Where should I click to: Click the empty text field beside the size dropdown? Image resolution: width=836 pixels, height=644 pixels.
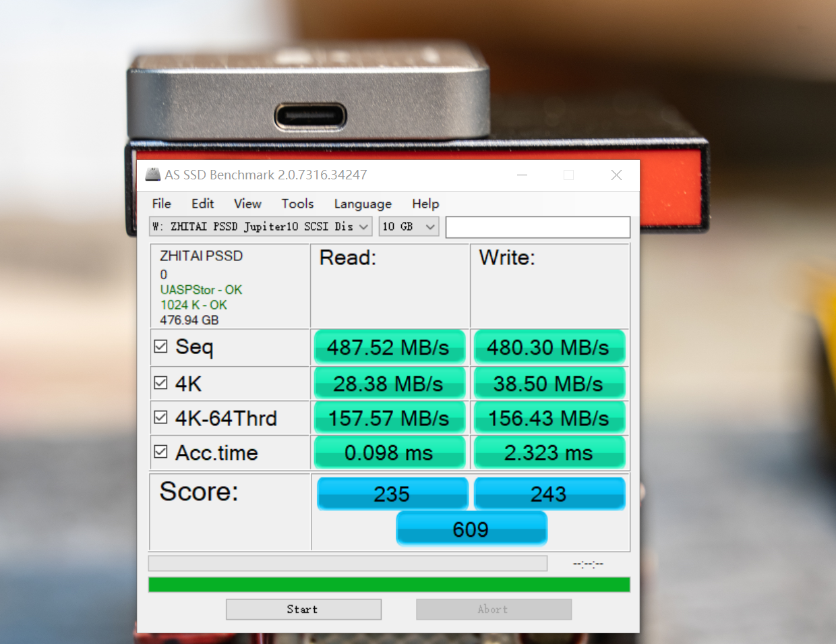click(537, 227)
